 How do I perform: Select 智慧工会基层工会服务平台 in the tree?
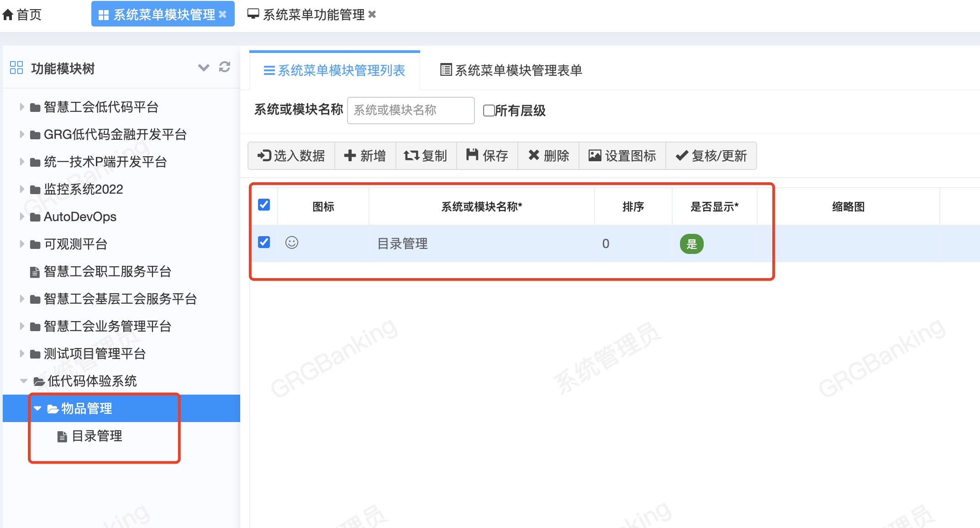[x=120, y=299]
